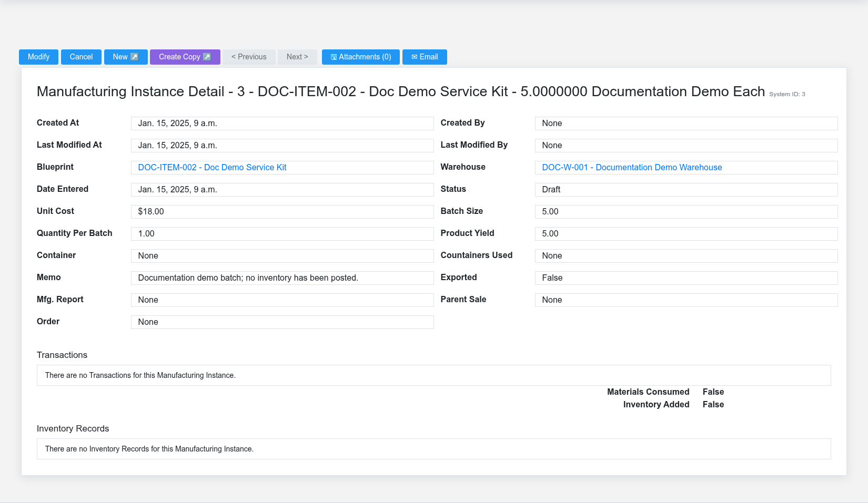This screenshot has height=503, width=868.
Task: Click the no Inventory Records message
Action: [149, 449]
